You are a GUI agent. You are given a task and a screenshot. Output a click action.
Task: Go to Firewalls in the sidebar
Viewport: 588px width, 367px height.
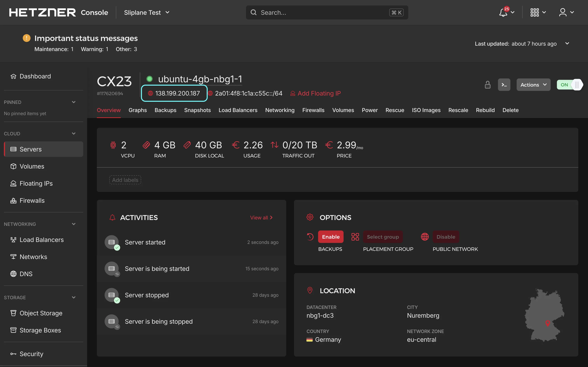click(32, 200)
